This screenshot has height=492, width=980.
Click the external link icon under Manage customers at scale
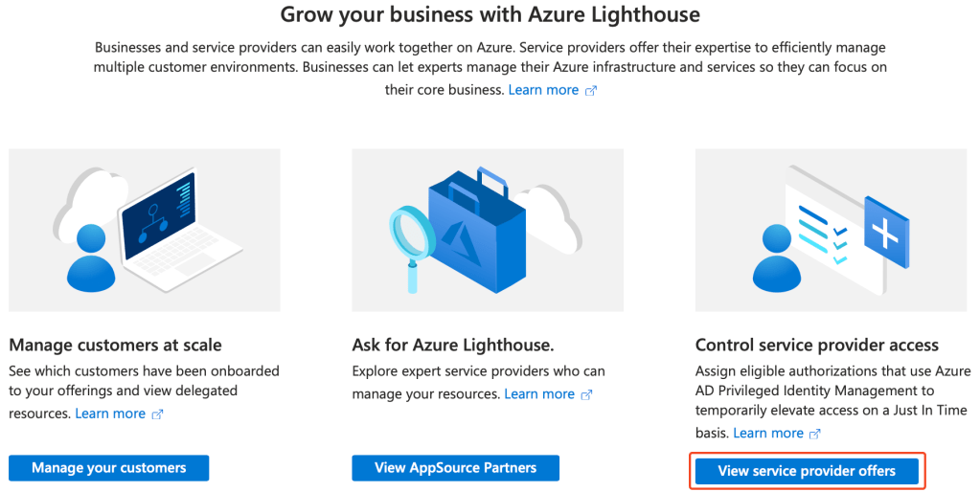[158, 414]
